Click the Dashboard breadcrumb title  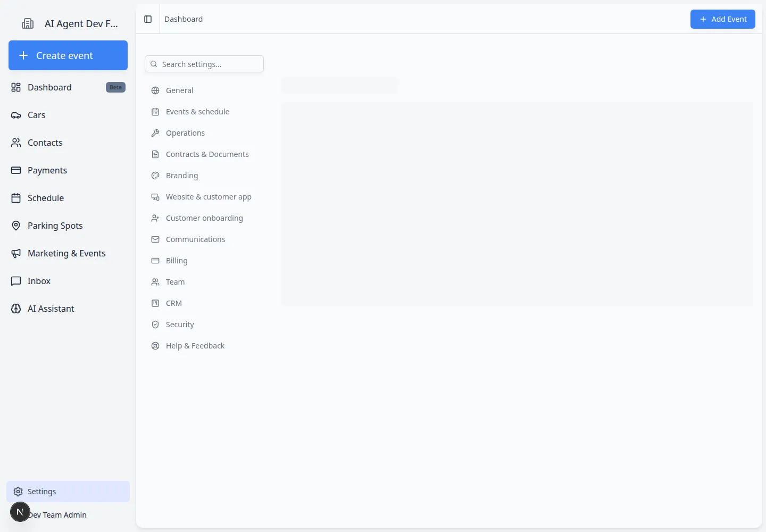pyautogui.click(x=184, y=19)
